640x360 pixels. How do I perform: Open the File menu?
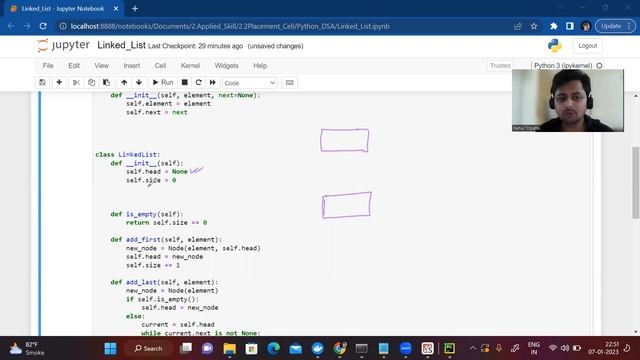pyautogui.click(x=48, y=66)
